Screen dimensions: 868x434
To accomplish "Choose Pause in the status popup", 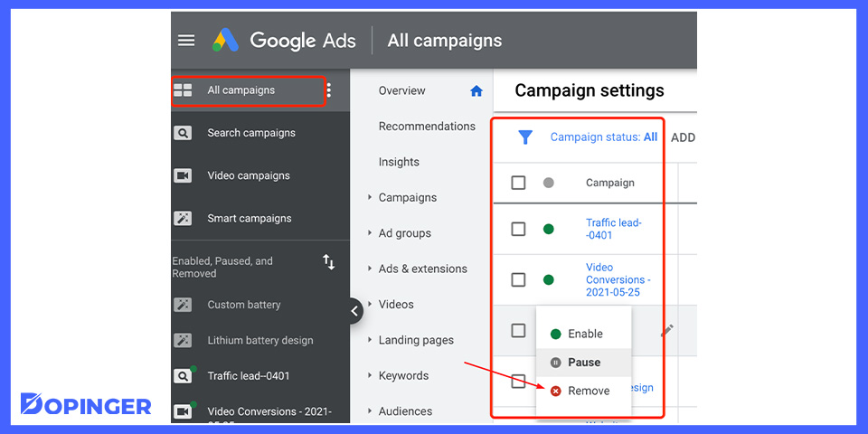I will [583, 363].
